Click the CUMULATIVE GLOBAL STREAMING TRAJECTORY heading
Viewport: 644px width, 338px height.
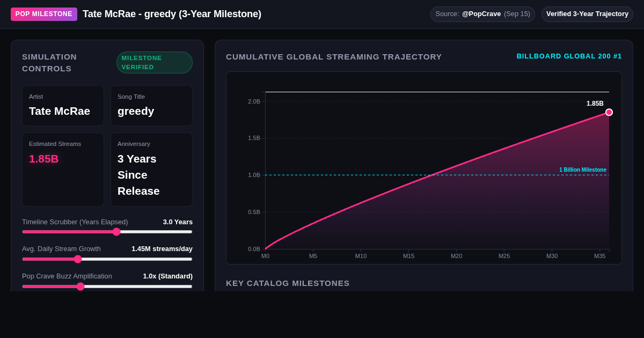tap(334, 57)
